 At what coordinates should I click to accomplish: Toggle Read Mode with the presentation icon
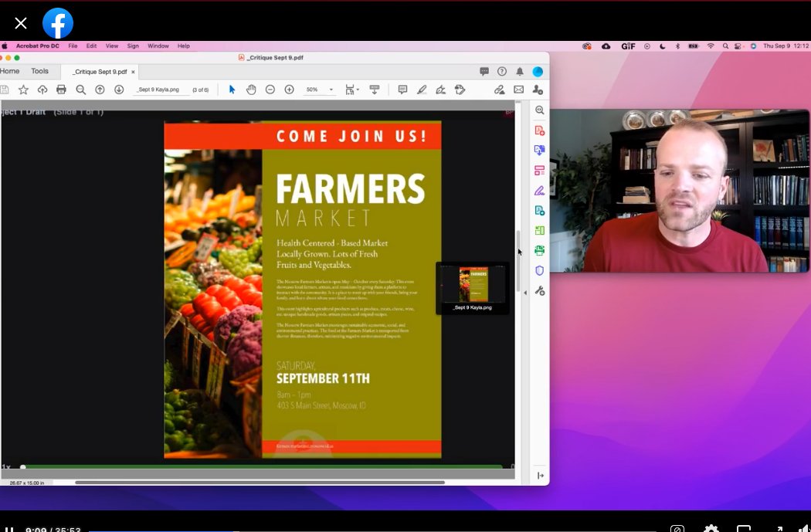tap(375, 89)
